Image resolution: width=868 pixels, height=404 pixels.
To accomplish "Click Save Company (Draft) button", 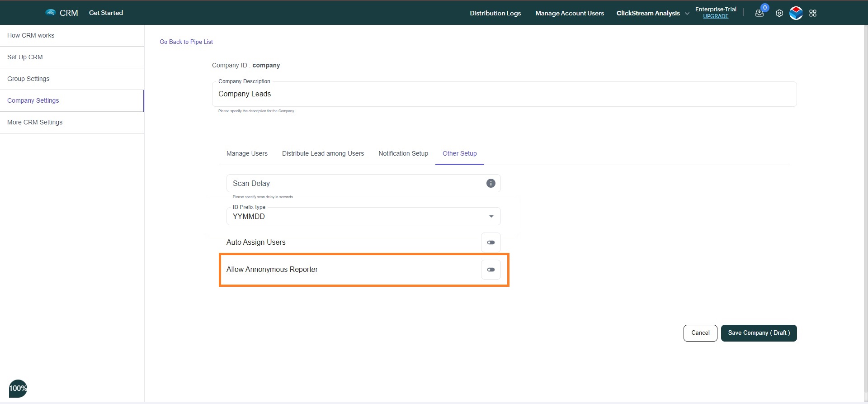I will 759,333.
